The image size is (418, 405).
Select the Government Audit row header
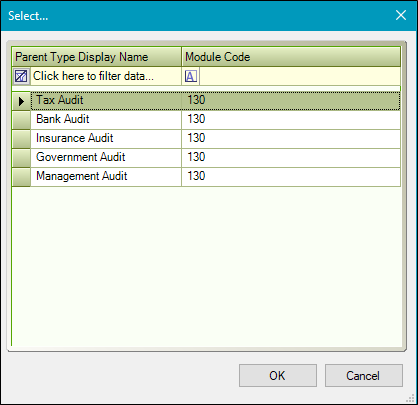(21, 158)
